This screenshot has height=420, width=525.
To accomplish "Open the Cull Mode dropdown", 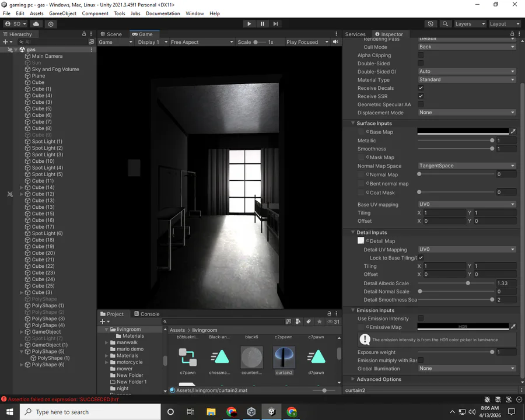I will (x=467, y=47).
